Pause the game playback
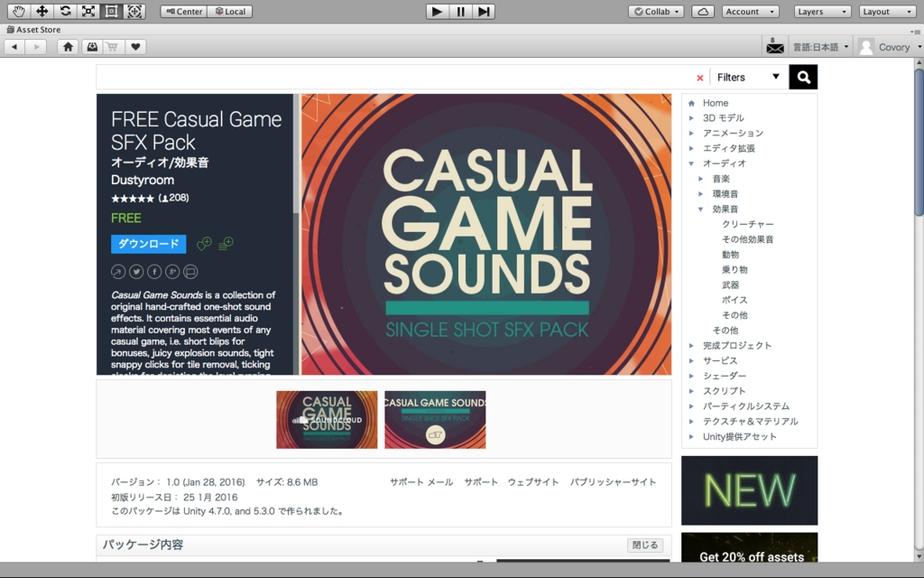This screenshot has width=924, height=578. pyautogui.click(x=460, y=11)
